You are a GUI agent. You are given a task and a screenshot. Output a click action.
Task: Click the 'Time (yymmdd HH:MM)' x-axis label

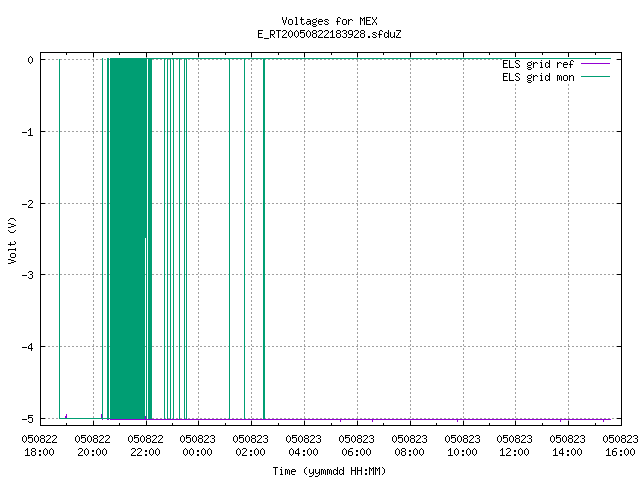click(x=329, y=471)
